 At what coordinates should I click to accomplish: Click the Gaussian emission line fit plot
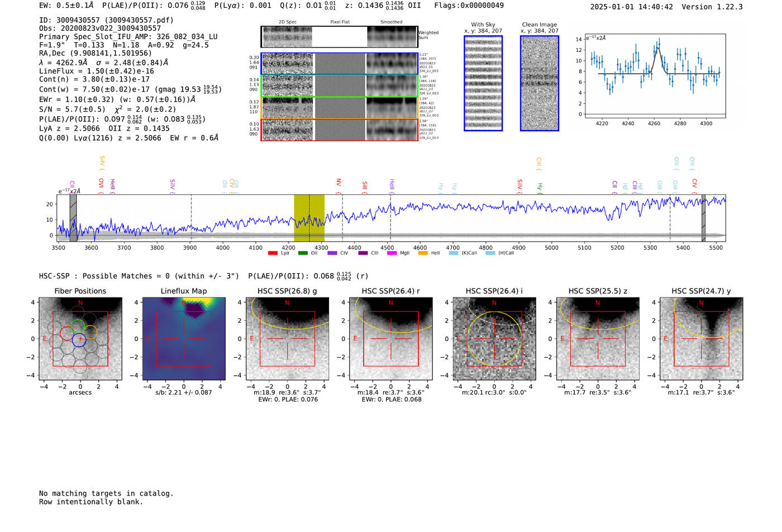[x=655, y=76]
